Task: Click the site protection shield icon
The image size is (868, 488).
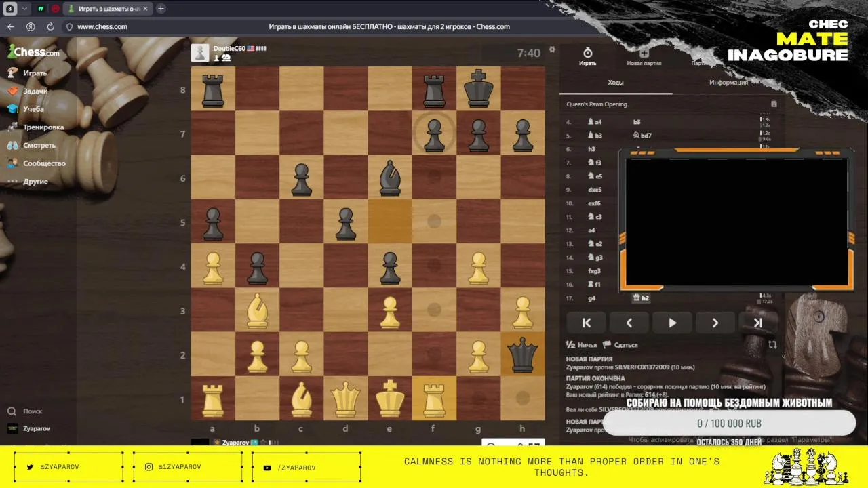Action: [69, 27]
